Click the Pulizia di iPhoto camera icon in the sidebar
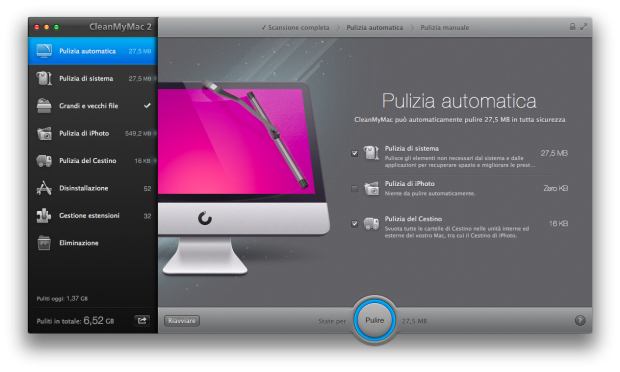The width and height of the screenshot is (620, 372). (44, 133)
